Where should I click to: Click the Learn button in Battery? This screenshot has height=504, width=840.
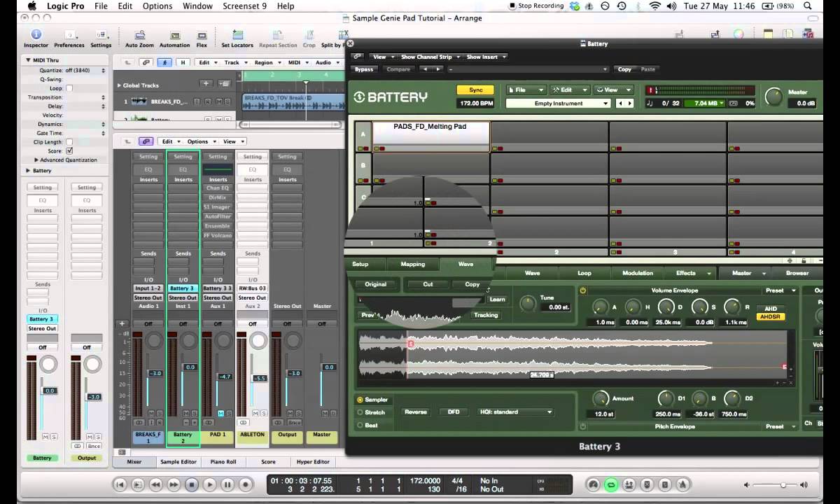click(497, 299)
